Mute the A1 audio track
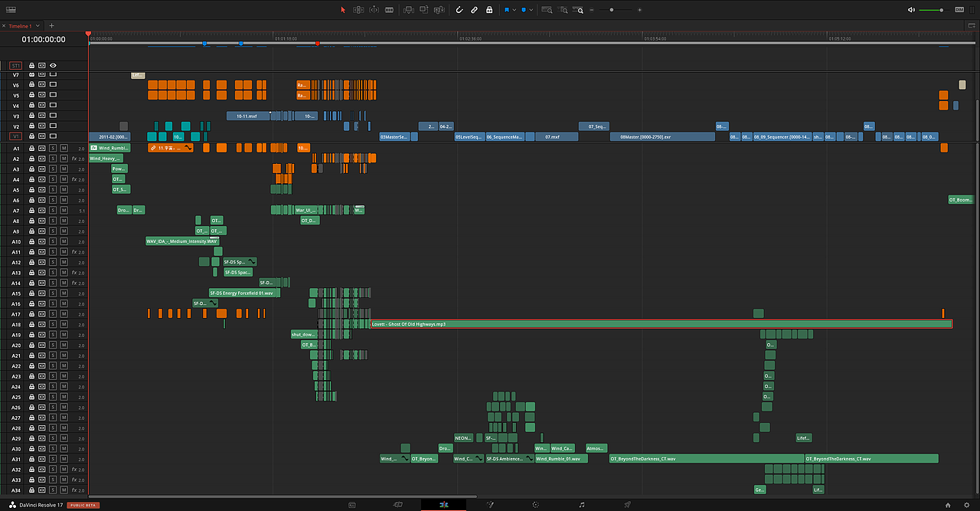Viewport: 980px width, 511px height. point(64,148)
